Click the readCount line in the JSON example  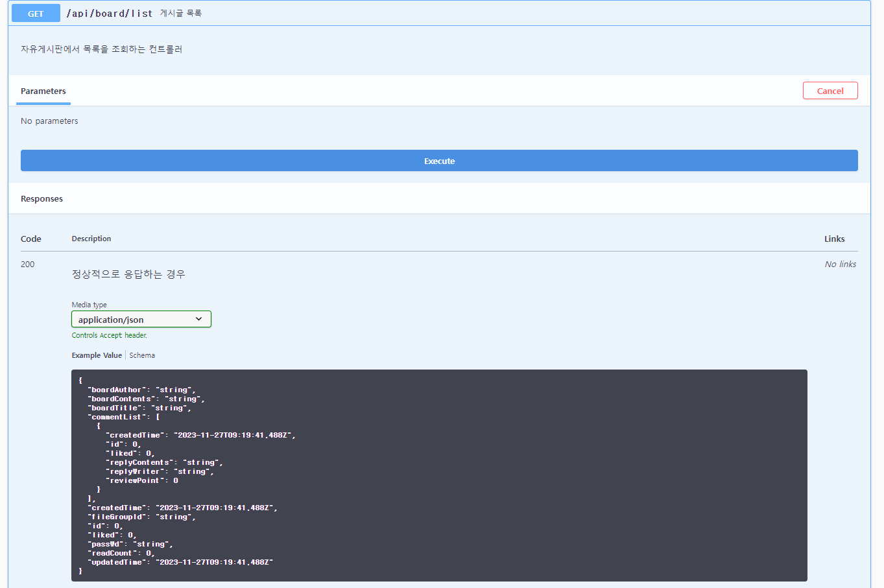[x=121, y=554]
